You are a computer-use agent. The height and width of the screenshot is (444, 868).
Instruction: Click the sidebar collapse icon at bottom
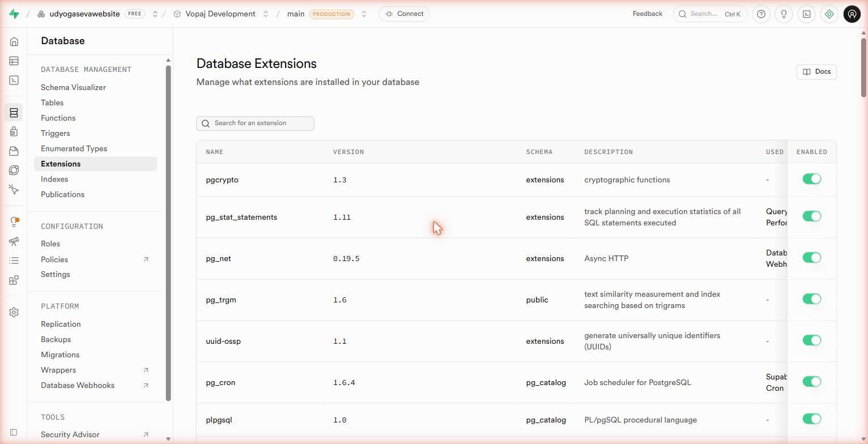click(14, 432)
